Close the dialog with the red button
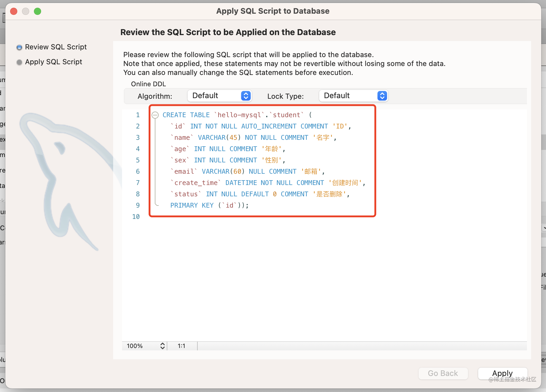The width and height of the screenshot is (546, 392). click(x=14, y=11)
